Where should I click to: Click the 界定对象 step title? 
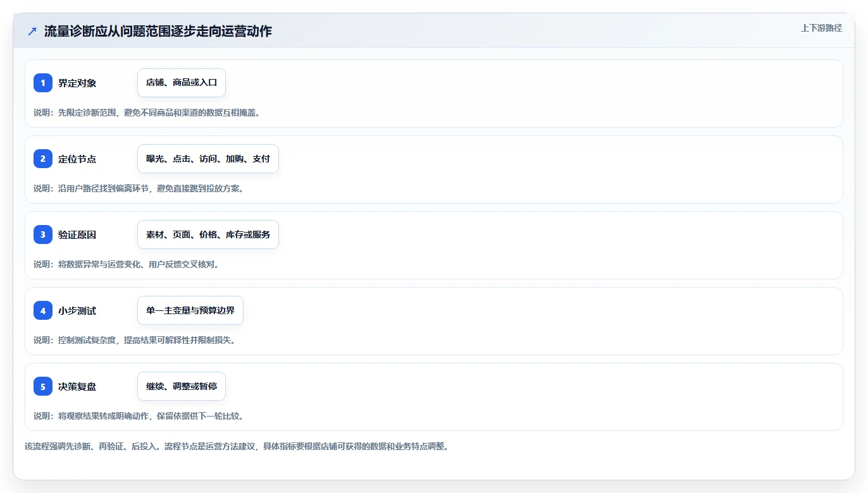click(x=77, y=83)
